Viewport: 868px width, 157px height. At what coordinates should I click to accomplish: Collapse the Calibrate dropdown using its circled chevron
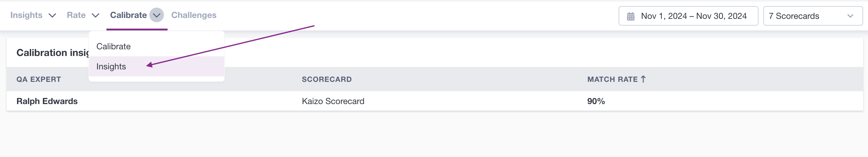point(157,15)
